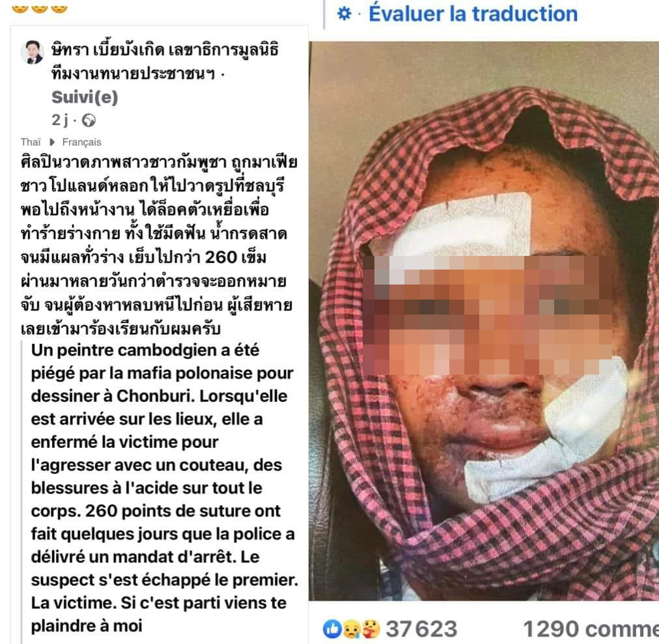The width and height of the screenshot is (659, 644).
Task: Click the first emoji at top left
Action: pyautogui.click(x=20, y=8)
